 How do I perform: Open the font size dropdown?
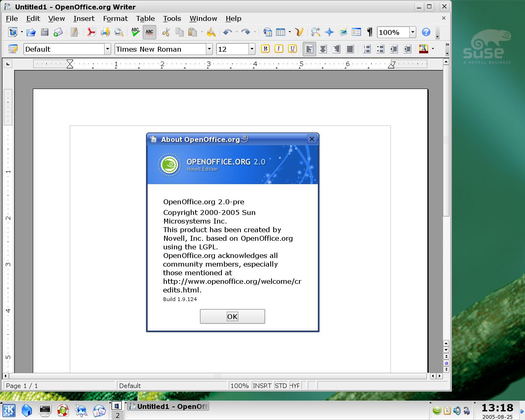point(252,49)
